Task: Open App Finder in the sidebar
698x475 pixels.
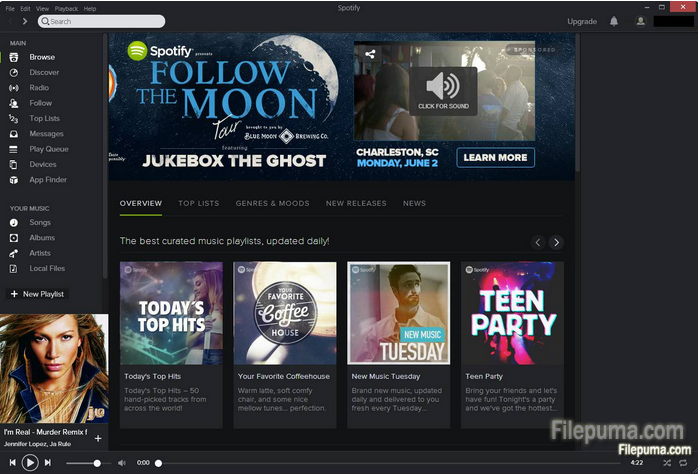Action: point(47,180)
